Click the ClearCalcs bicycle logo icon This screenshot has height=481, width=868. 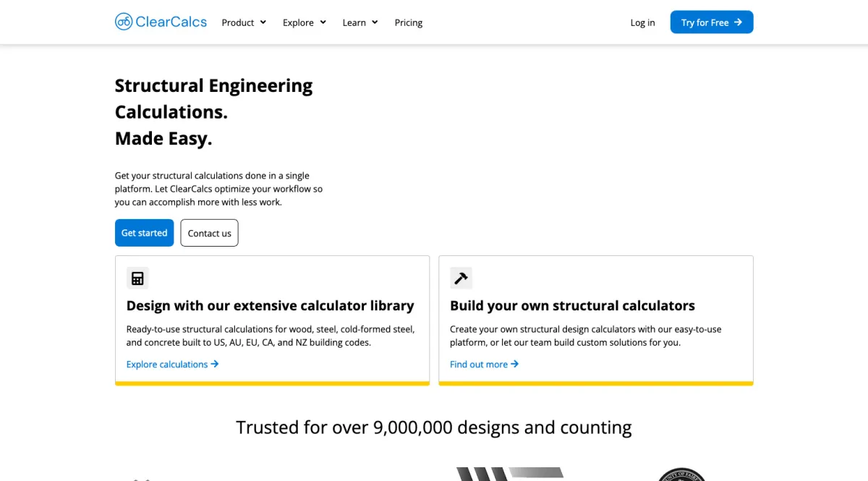tap(124, 22)
